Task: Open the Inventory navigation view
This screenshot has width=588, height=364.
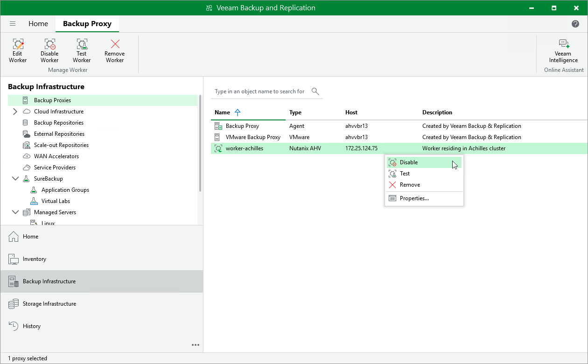Action: (x=101, y=259)
